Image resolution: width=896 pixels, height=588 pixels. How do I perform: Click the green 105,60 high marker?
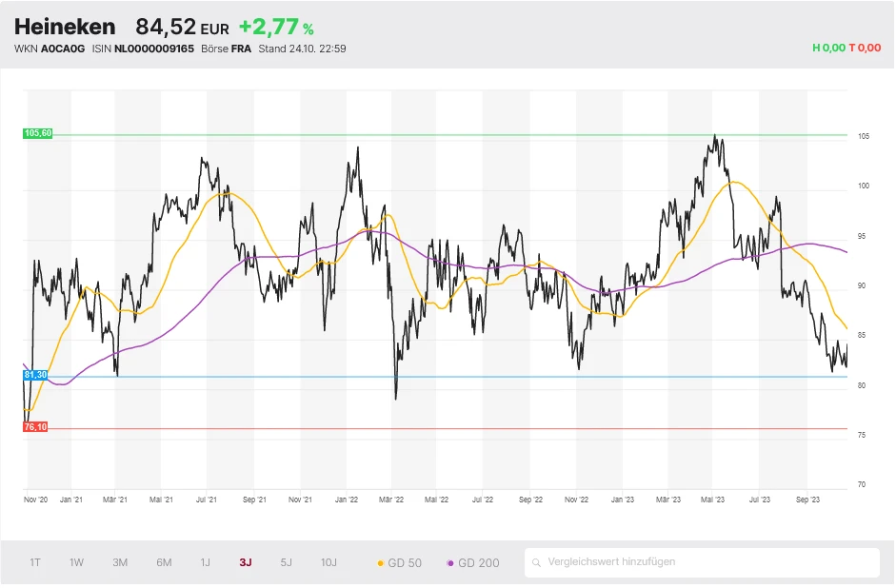pos(37,133)
